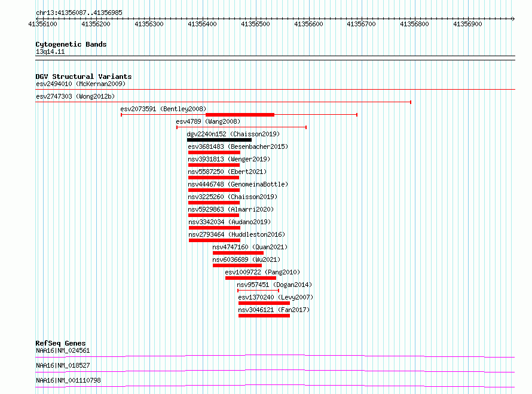Select NAA16|NM_018527 gene label
The image size is (532, 394).
click(63, 365)
